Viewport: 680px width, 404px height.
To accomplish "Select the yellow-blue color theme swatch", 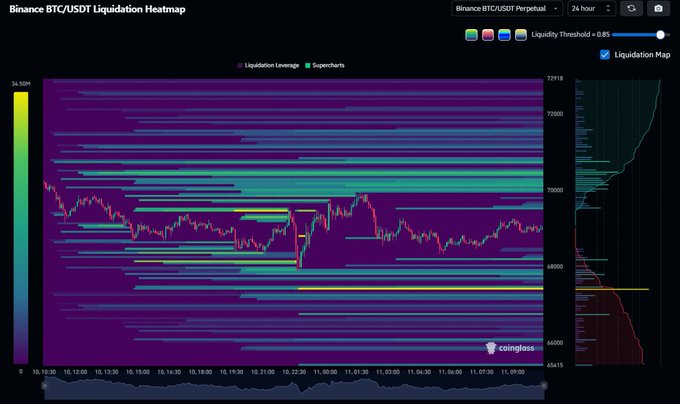I will (x=520, y=35).
